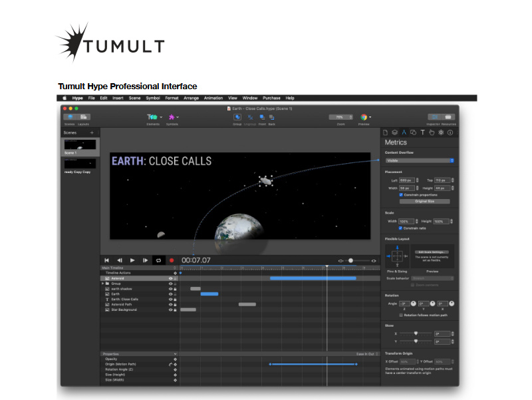This screenshot has height=400, width=532.
Task: Add Timeline Actions keyframe diamond
Action: (176, 273)
